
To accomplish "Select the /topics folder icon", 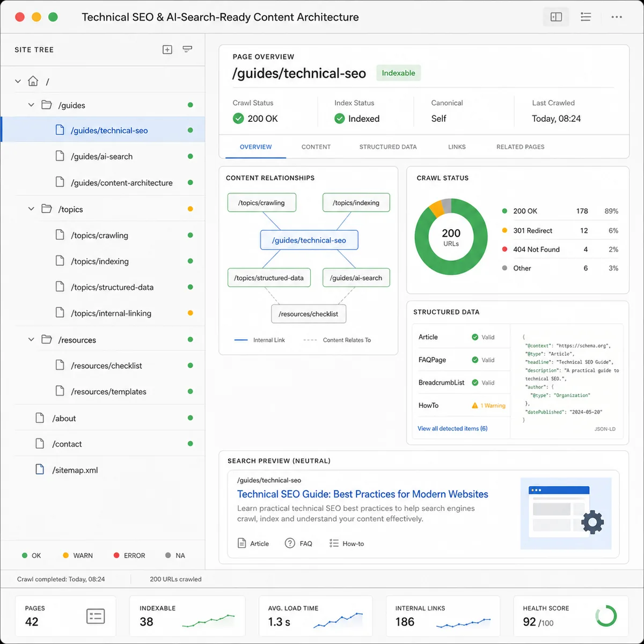I will point(47,209).
